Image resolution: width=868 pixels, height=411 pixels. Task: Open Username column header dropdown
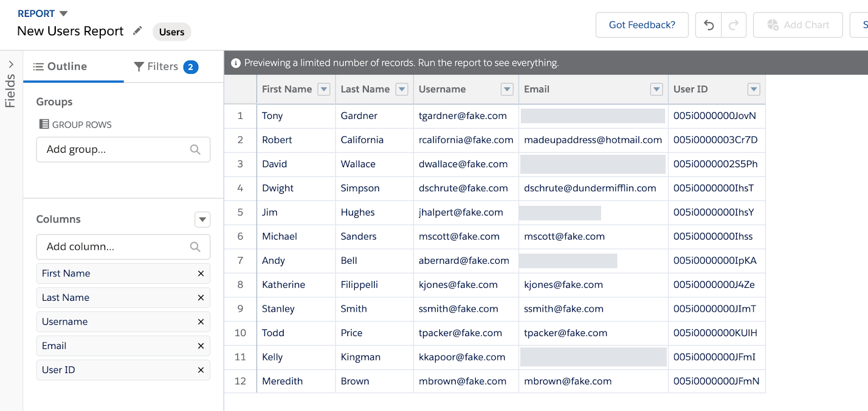(x=507, y=90)
